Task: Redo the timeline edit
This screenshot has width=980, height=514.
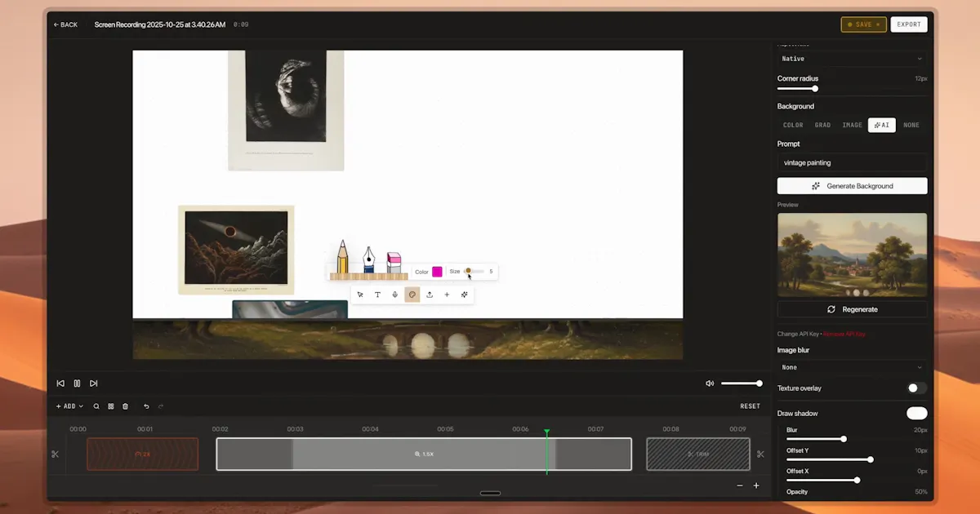Action: point(161,406)
